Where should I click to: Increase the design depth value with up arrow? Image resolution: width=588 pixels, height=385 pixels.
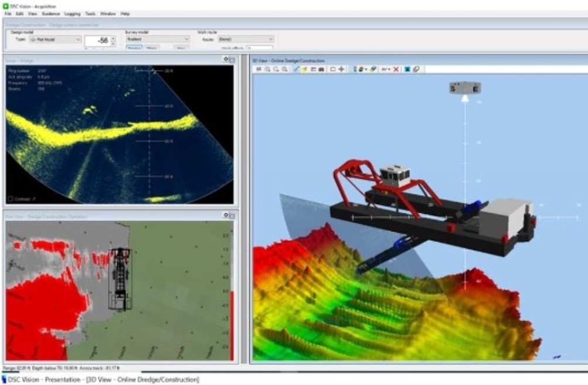point(113,38)
